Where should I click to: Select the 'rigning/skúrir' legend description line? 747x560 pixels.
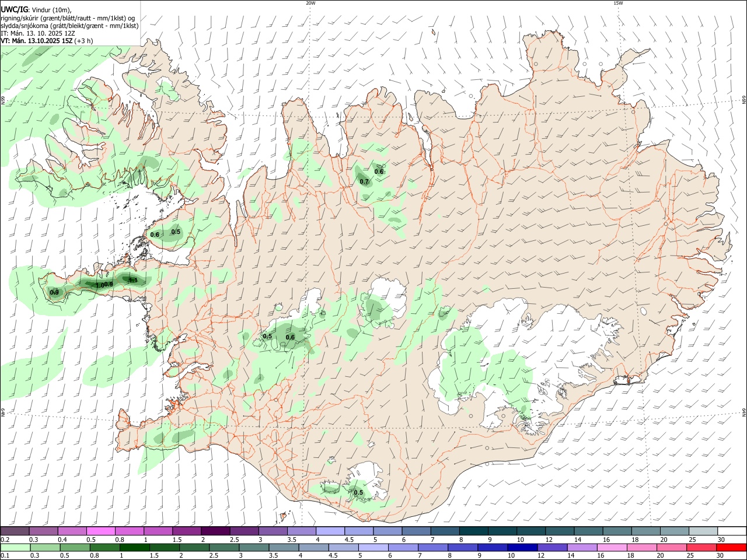(x=68, y=18)
